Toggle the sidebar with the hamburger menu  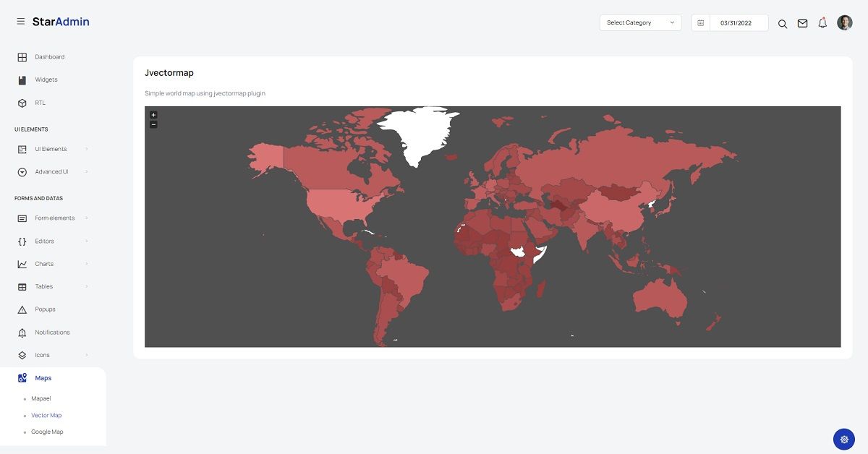tap(20, 21)
